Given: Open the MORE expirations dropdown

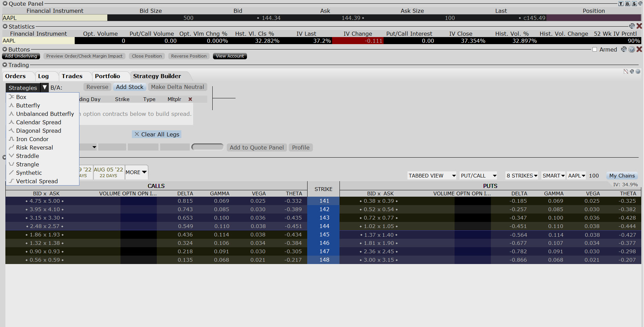Looking at the screenshot, I should pyautogui.click(x=136, y=172).
